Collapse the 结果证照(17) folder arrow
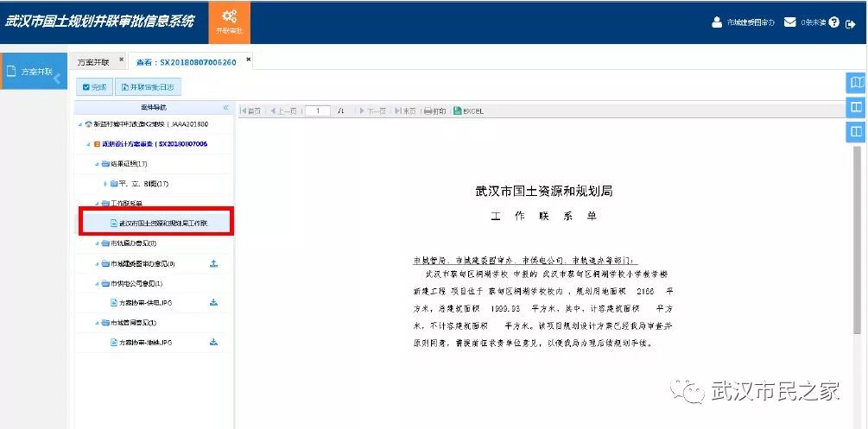The image size is (868, 429). (x=97, y=164)
